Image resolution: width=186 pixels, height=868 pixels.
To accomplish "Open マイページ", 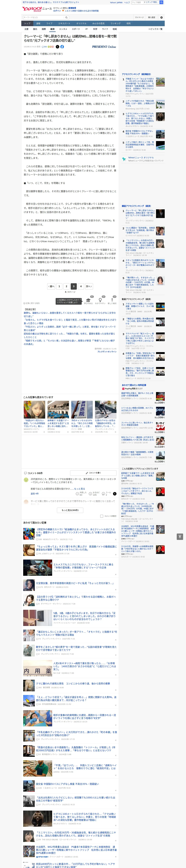I will pos(139,18).
